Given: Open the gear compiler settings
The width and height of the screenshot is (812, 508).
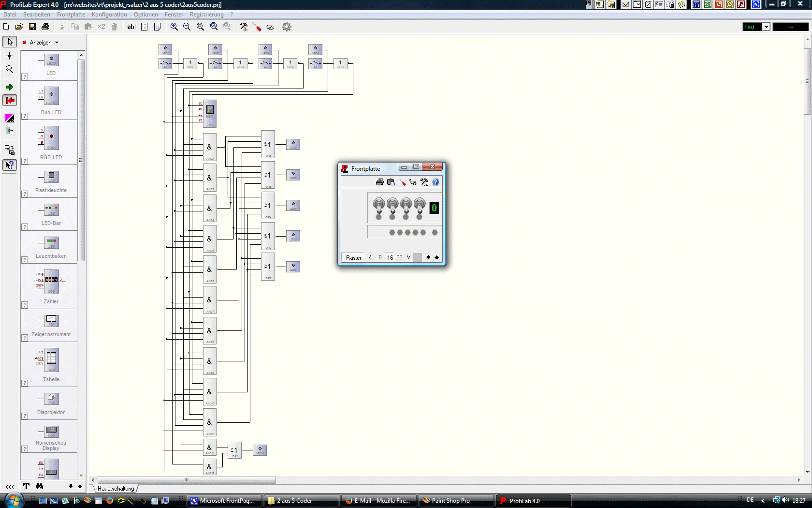Looking at the screenshot, I should tap(287, 27).
